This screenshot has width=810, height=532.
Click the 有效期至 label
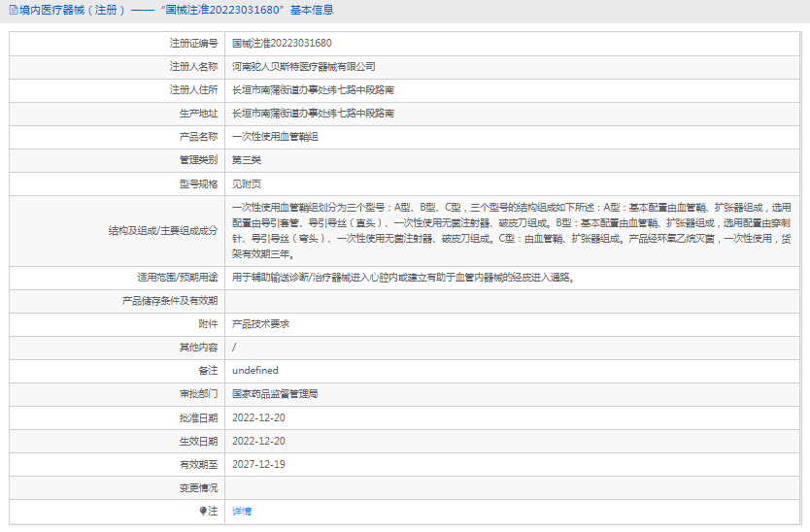coord(198,464)
